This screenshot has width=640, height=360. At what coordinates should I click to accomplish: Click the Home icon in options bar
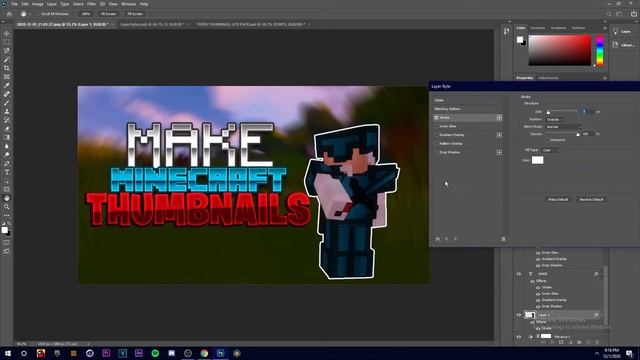tap(9, 14)
